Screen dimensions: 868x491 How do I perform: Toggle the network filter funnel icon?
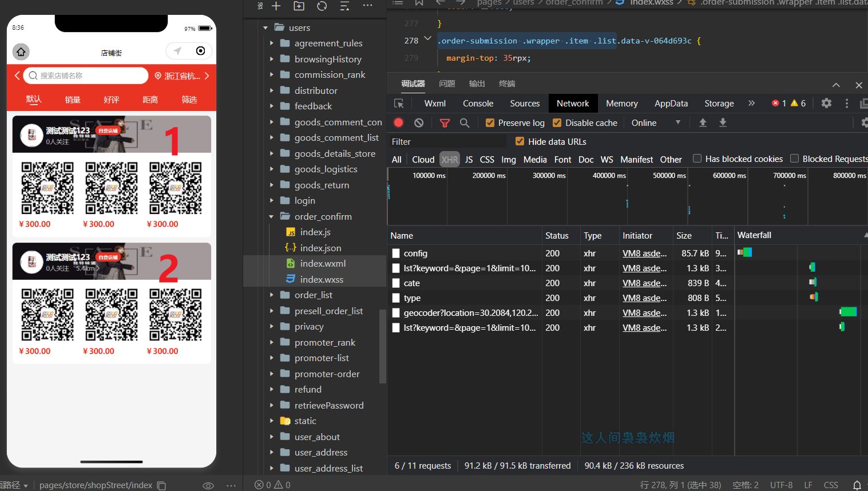pyautogui.click(x=445, y=122)
